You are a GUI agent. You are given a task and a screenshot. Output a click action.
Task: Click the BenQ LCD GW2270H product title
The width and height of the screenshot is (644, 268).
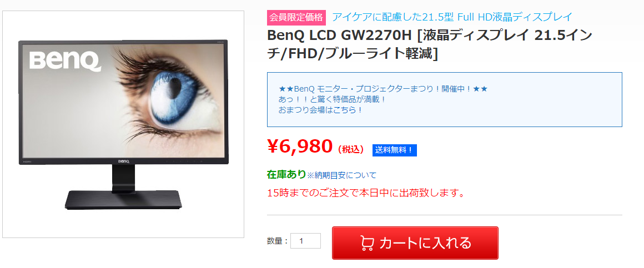430,44
